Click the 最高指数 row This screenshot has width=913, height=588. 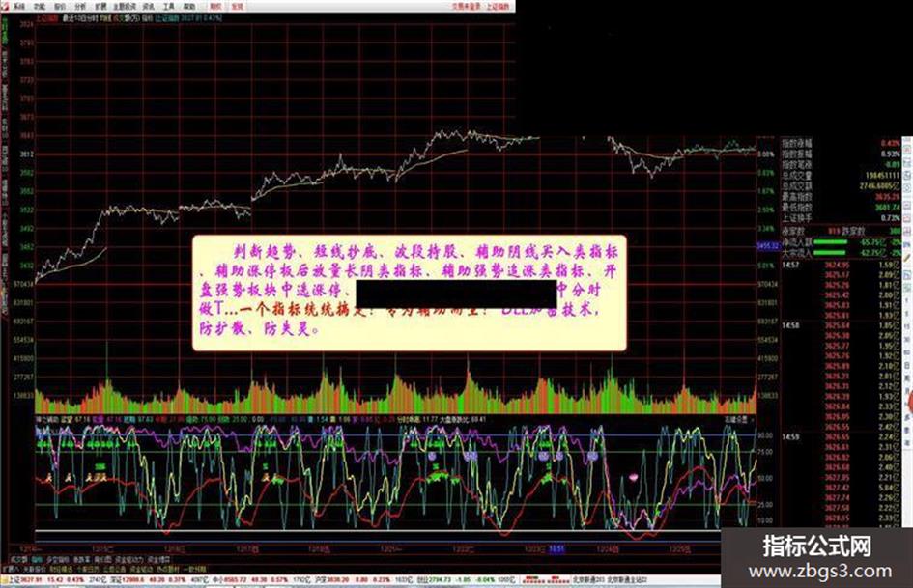coord(841,197)
